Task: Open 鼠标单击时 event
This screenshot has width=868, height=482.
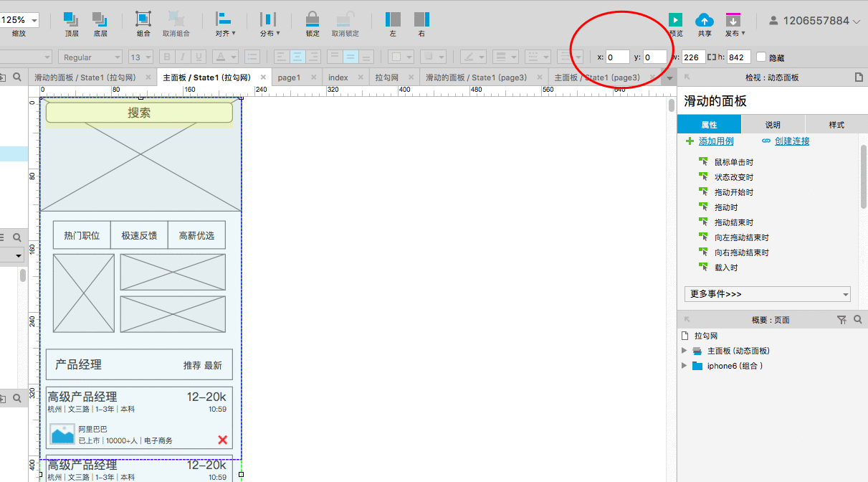Action: (x=733, y=162)
